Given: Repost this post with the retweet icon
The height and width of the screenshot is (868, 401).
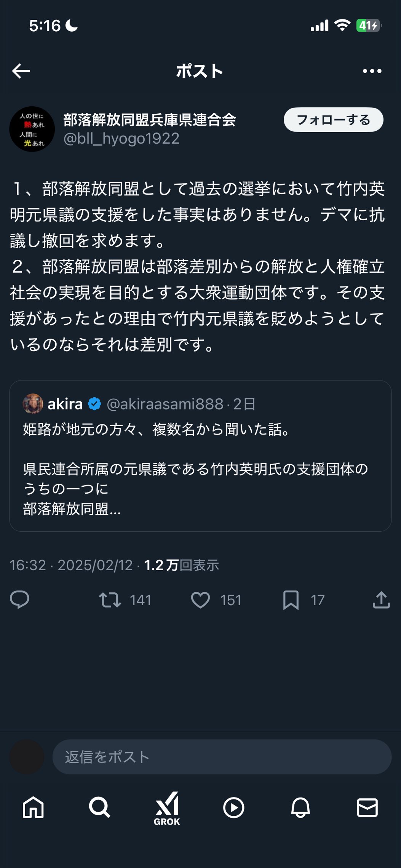Looking at the screenshot, I should (110, 600).
